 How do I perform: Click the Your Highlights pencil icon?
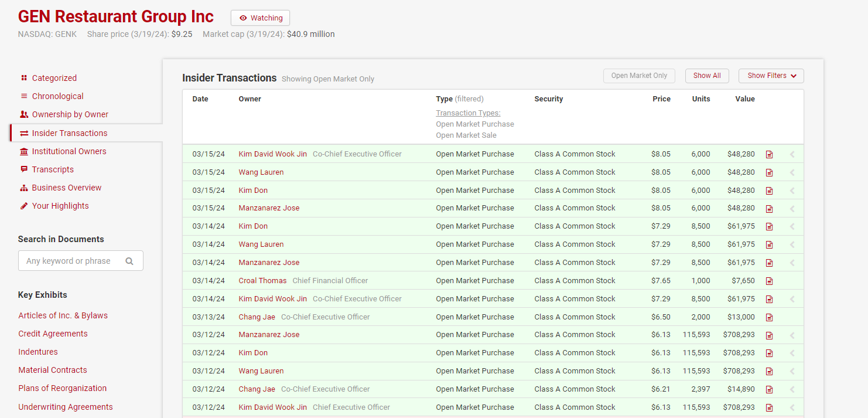(24, 206)
